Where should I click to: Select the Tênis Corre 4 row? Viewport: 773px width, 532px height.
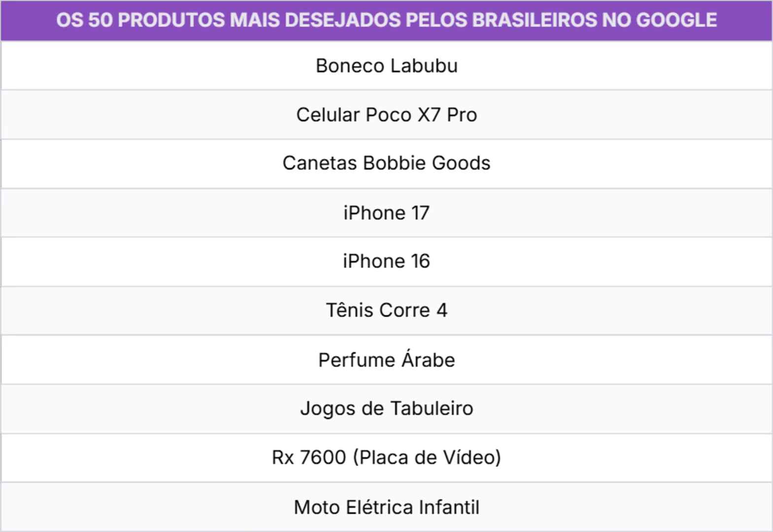click(x=386, y=310)
